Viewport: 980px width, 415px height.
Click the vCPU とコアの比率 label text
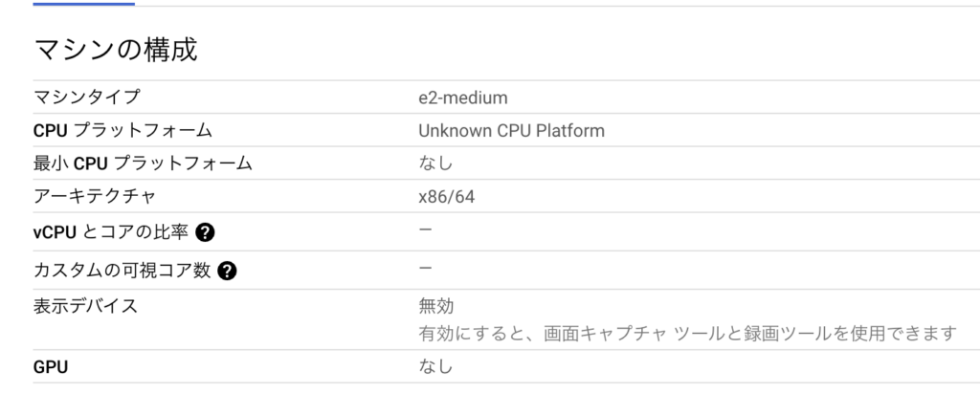click(x=111, y=232)
